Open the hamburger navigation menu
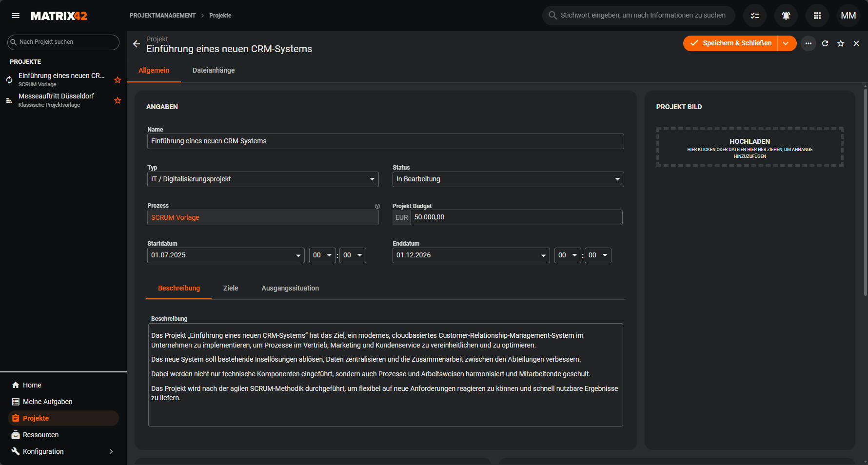This screenshot has height=465, width=868. tap(16, 16)
